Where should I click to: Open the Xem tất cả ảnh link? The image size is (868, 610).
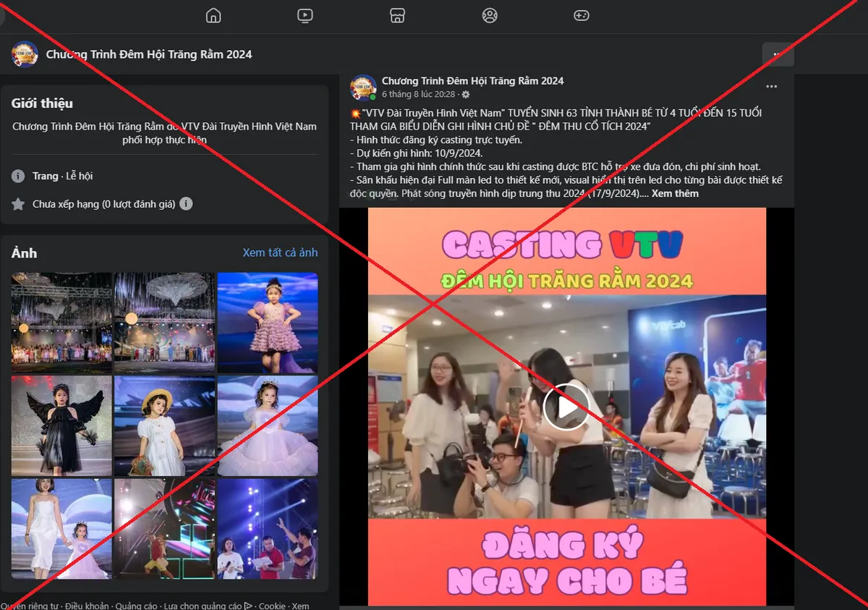coord(280,253)
